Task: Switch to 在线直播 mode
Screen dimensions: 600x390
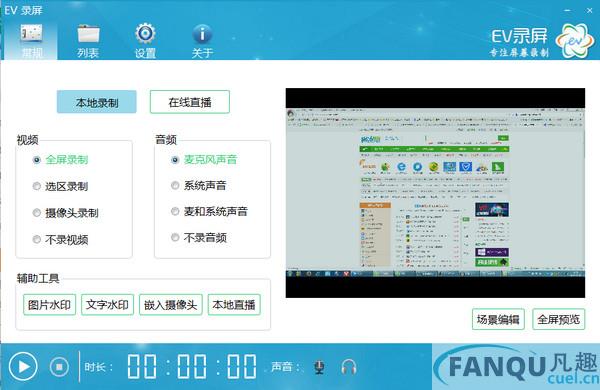Action: pos(190,102)
